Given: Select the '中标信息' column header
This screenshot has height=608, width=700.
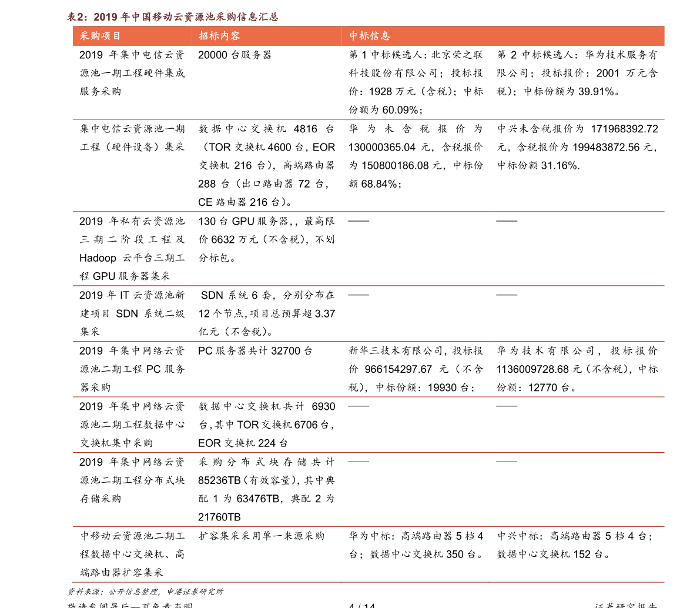Looking at the screenshot, I should tap(370, 36).
